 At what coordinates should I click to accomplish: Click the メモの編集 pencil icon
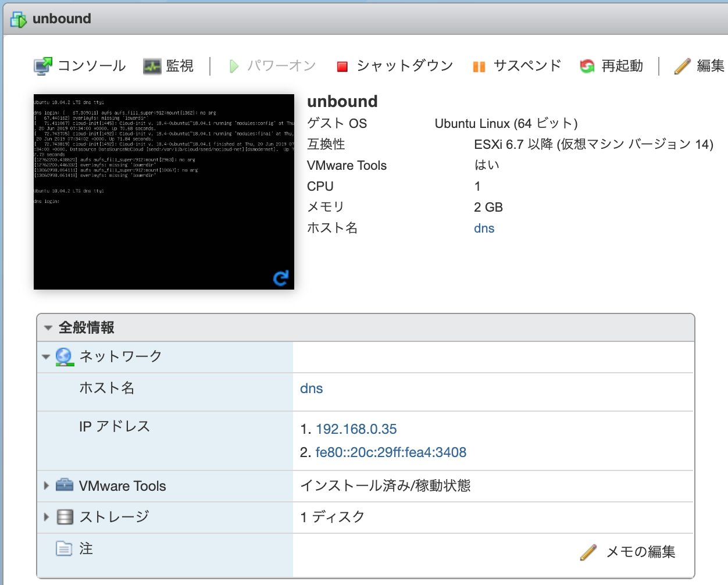(588, 552)
